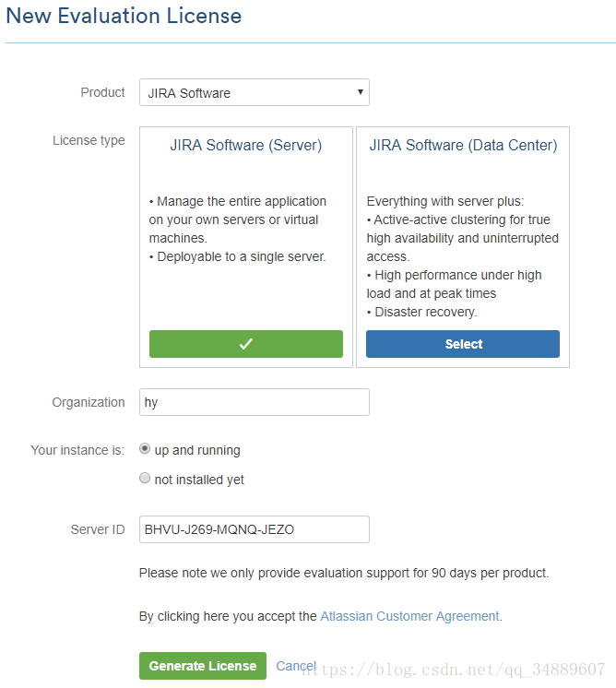Open the Atlassian Customer Agreement link
The height and width of the screenshot is (688, 616).
409,616
